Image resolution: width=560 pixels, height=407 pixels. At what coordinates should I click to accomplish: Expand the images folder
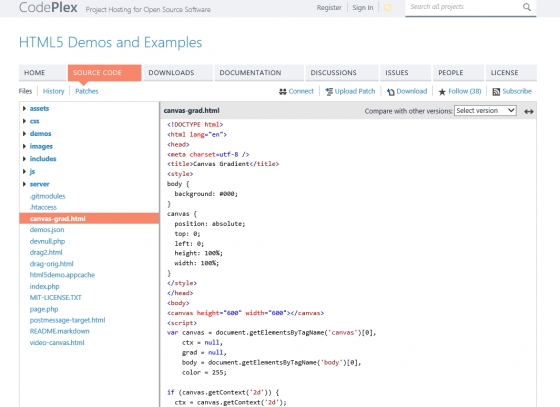pos(24,146)
